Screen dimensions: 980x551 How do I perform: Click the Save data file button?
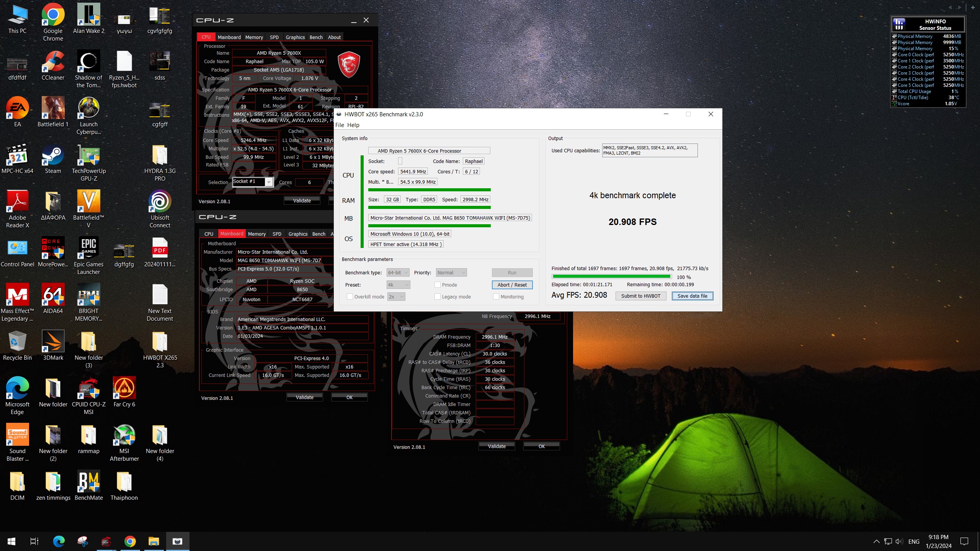(x=692, y=296)
